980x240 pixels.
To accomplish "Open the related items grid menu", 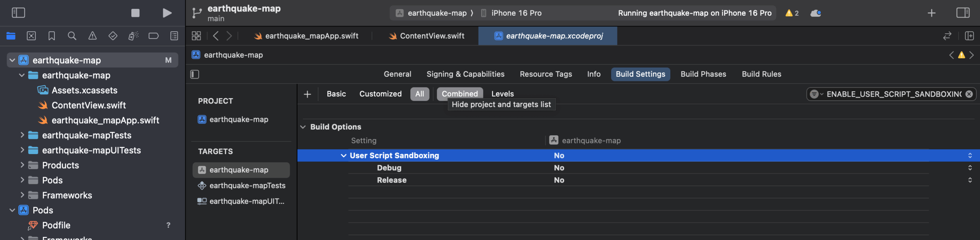I will click(x=196, y=36).
